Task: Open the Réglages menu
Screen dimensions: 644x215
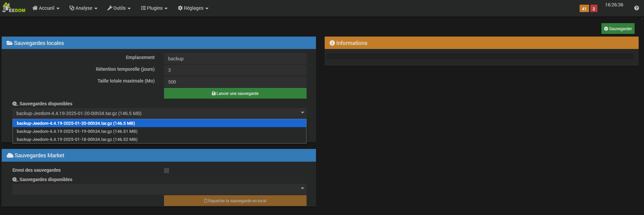Action: click(193, 8)
